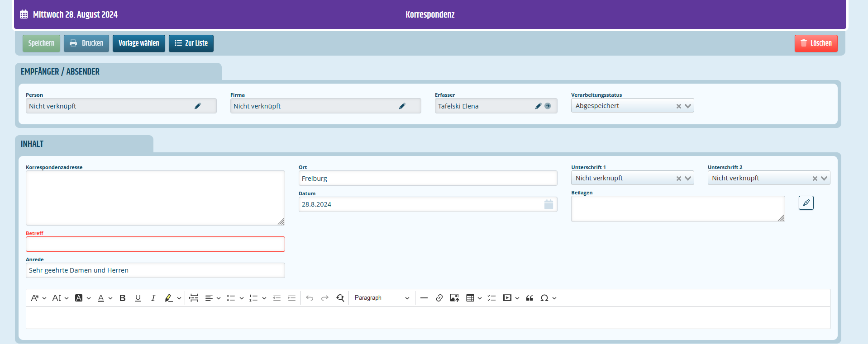
Task: Go back via Zur Liste button
Action: 191,43
